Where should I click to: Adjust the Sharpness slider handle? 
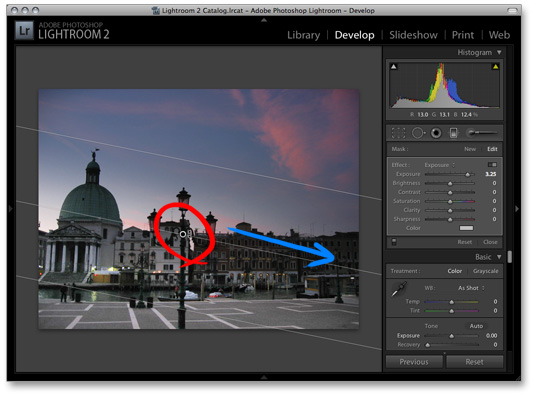point(450,220)
